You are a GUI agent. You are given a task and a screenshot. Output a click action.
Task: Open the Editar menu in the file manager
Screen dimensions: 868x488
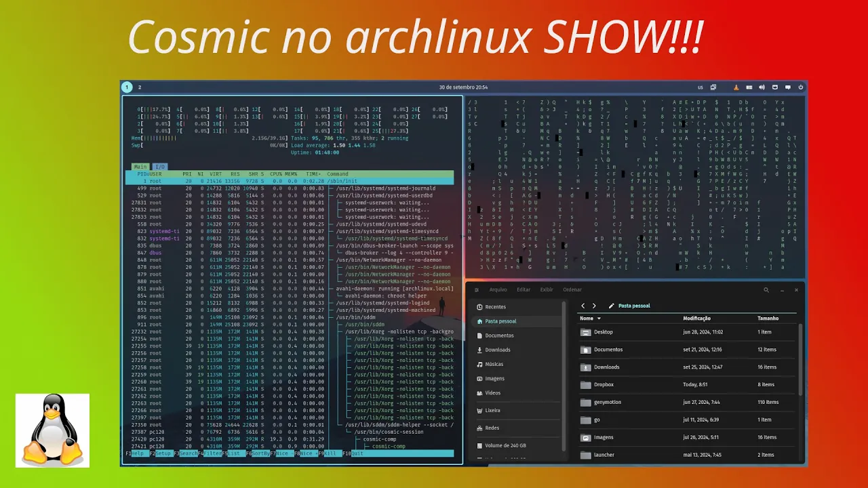[x=524, y=289]
